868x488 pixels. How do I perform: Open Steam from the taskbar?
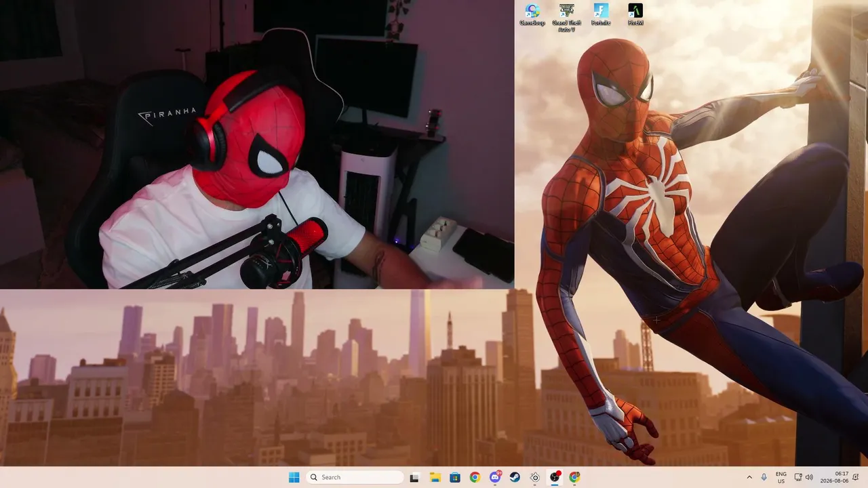pyautogui.click(x=515, y=477)
